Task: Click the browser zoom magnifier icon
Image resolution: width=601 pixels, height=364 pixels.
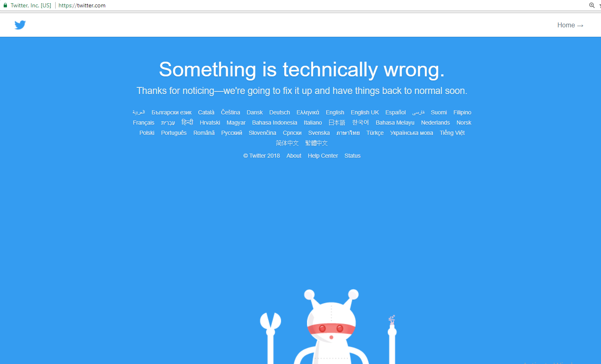Action: pyautogui.click(x=592, y=5)
